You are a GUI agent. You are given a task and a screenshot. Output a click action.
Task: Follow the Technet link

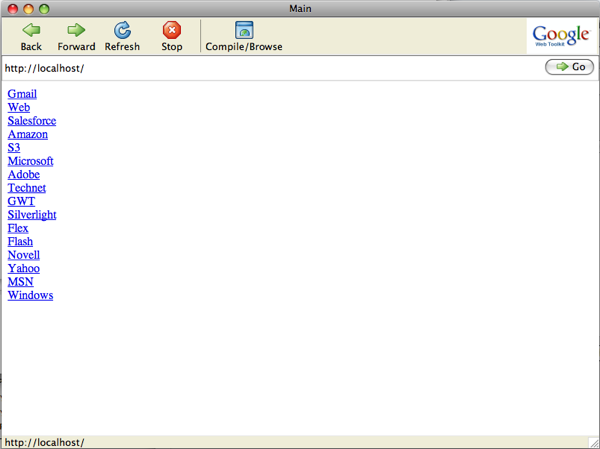pos(27,188)
